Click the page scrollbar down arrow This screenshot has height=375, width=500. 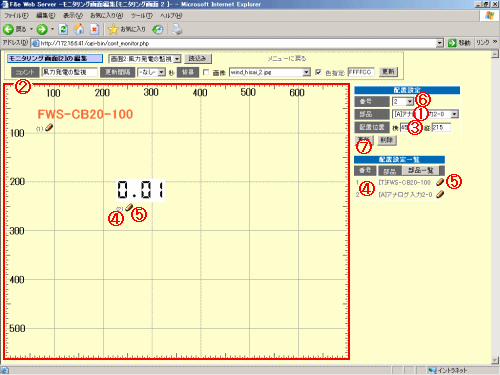[495, 360]
